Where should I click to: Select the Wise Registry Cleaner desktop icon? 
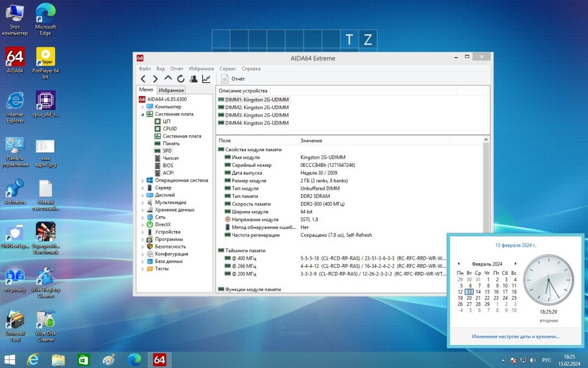coord(45,282)
